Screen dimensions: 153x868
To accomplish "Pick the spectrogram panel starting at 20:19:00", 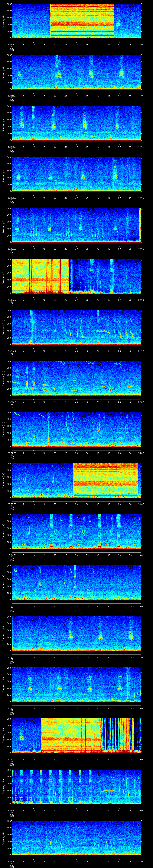I will 77,276.
